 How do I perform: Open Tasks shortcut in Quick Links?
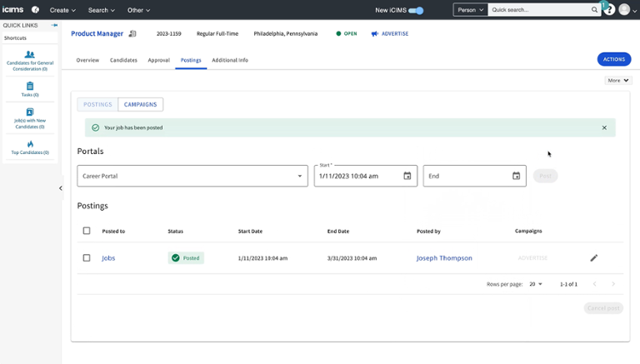(30, 87)
